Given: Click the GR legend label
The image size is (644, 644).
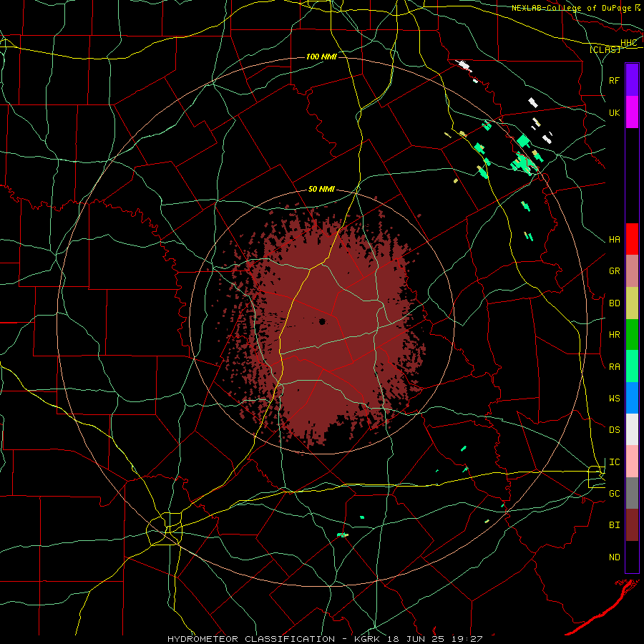Looking at the screenshot, I should pyautogui.click(x=614, y=271).
